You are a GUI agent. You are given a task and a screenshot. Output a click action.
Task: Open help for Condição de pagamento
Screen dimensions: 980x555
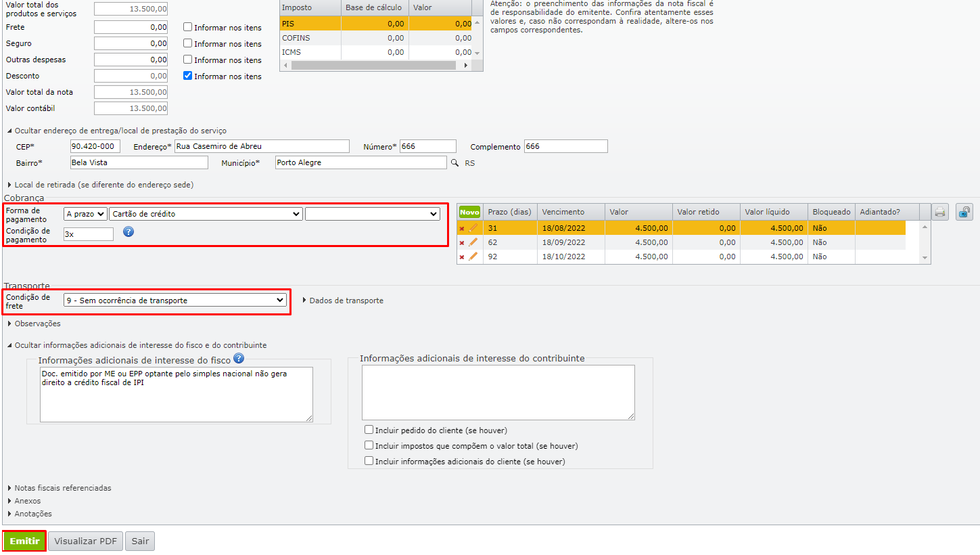coord(129,231)
